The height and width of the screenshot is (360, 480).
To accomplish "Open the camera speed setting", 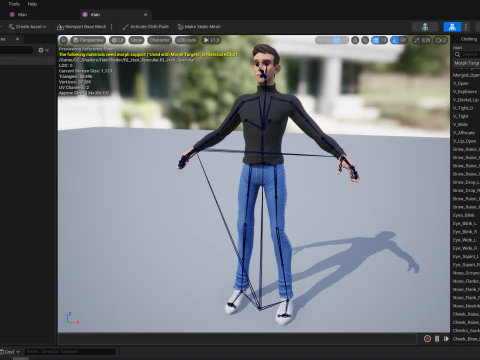I will (441, 40).
